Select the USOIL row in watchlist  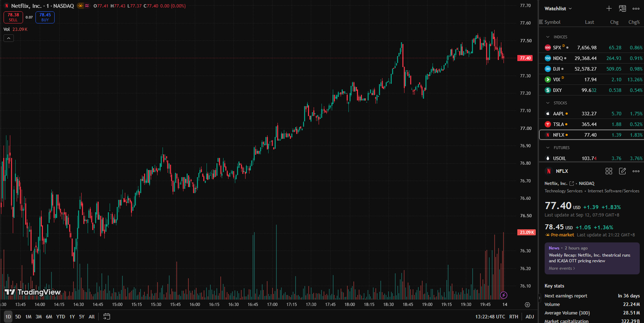click(591, 158)
